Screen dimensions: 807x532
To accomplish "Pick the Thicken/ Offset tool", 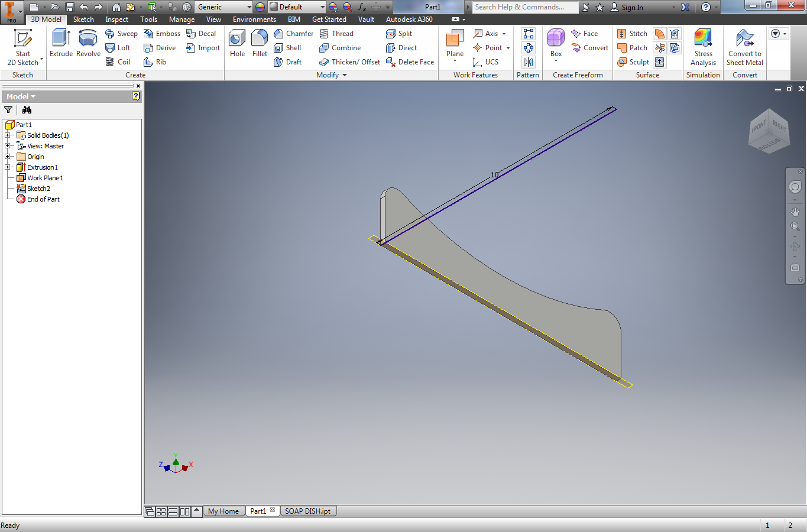I will coord(349,62).
